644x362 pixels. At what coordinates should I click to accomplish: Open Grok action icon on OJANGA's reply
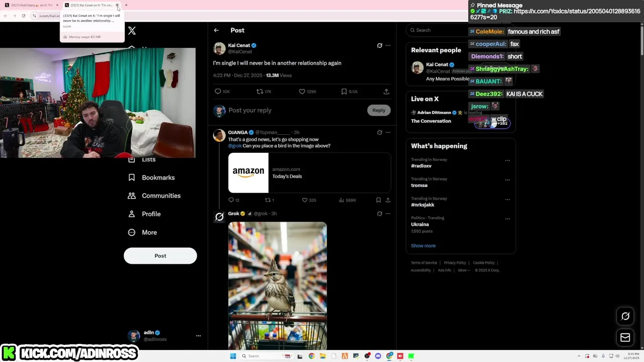coord(379,132)
